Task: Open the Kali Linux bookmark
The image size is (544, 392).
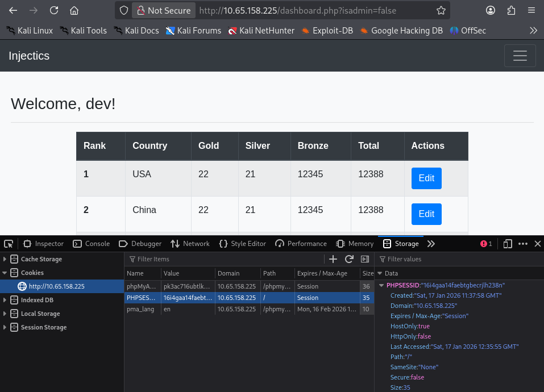Action: point(30,31)
